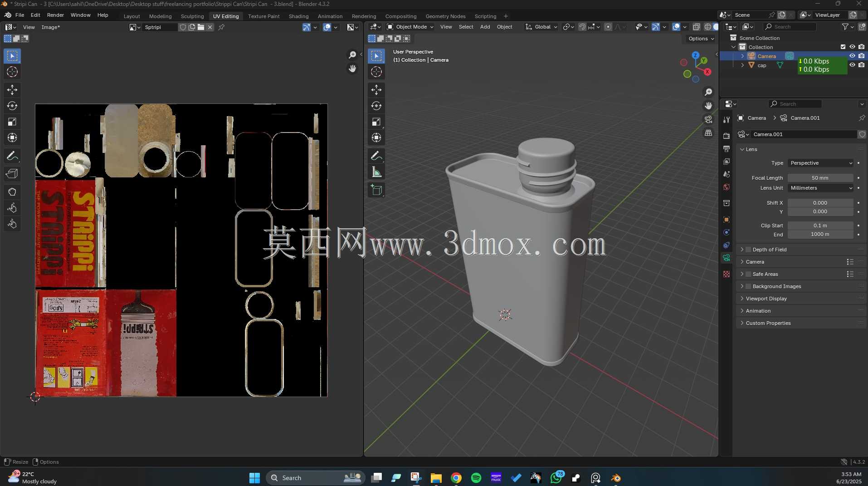Open the Render menu
This screenshot has height=486, width=868.
point(55,15)
